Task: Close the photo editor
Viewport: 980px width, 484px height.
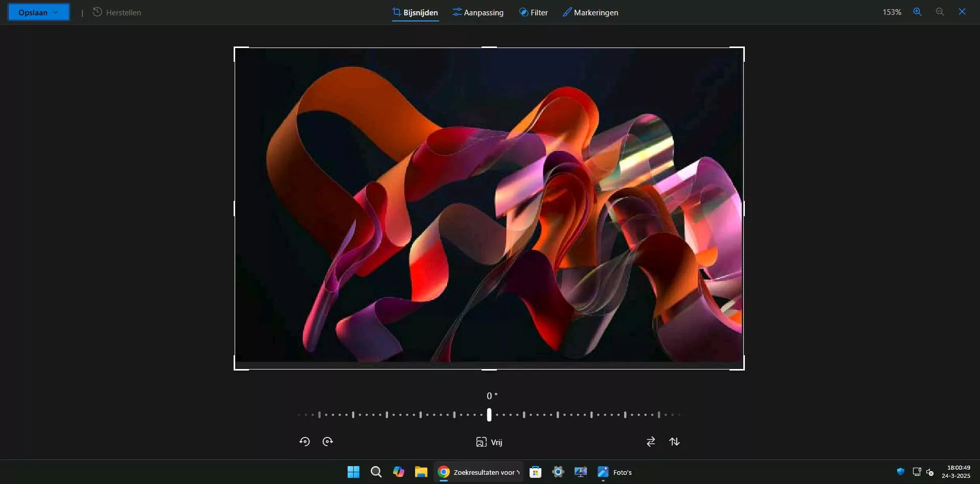Action: [962, 12]
